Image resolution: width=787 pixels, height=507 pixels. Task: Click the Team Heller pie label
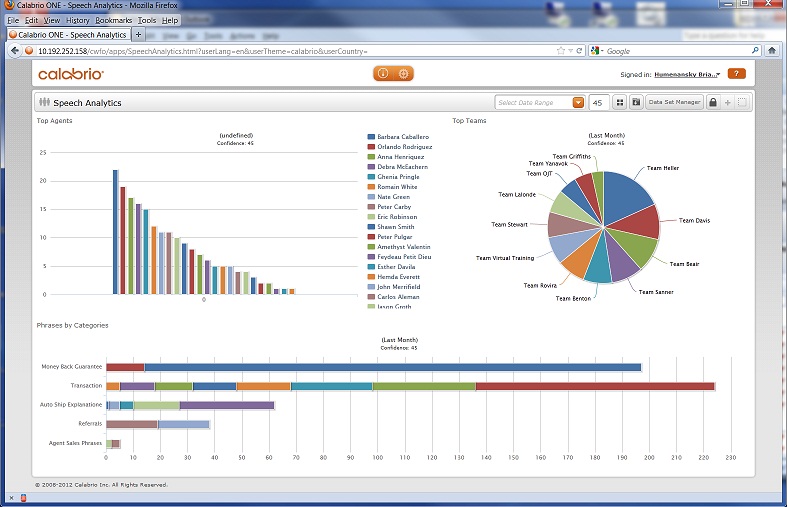click(663, 168)
